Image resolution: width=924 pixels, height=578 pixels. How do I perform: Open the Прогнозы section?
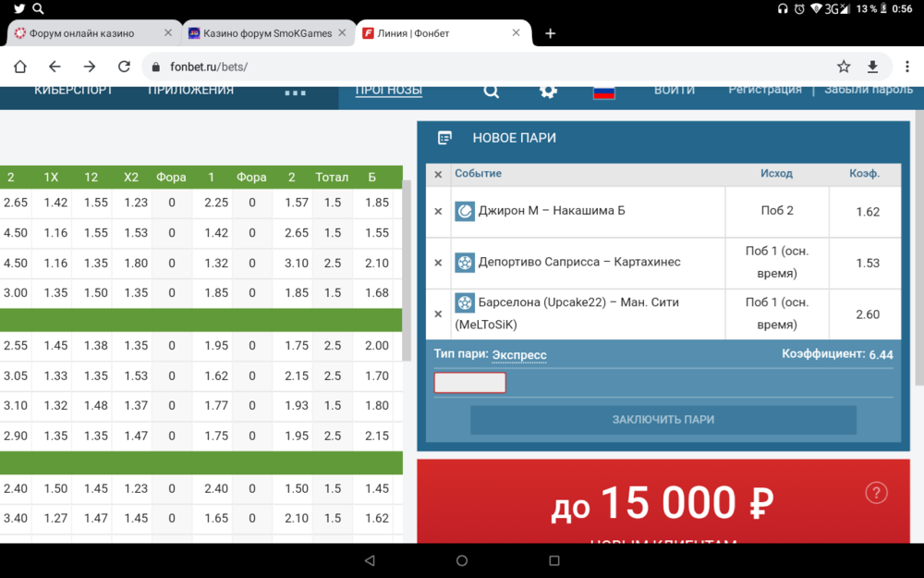389,91
